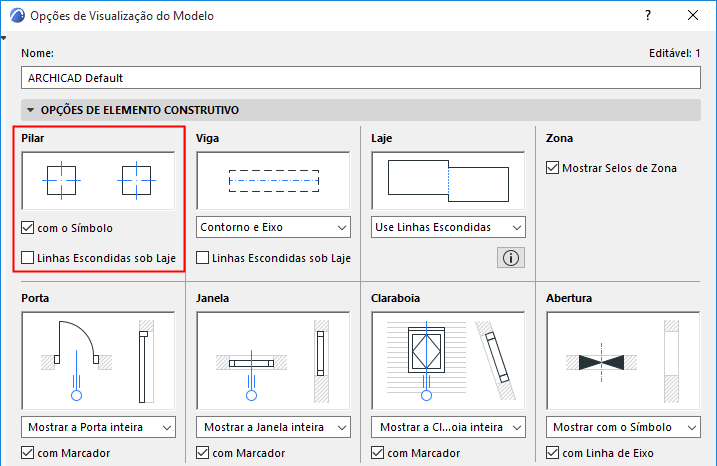
Task: Click the Viga beam preview image
Action: click(x=273, y=181)
